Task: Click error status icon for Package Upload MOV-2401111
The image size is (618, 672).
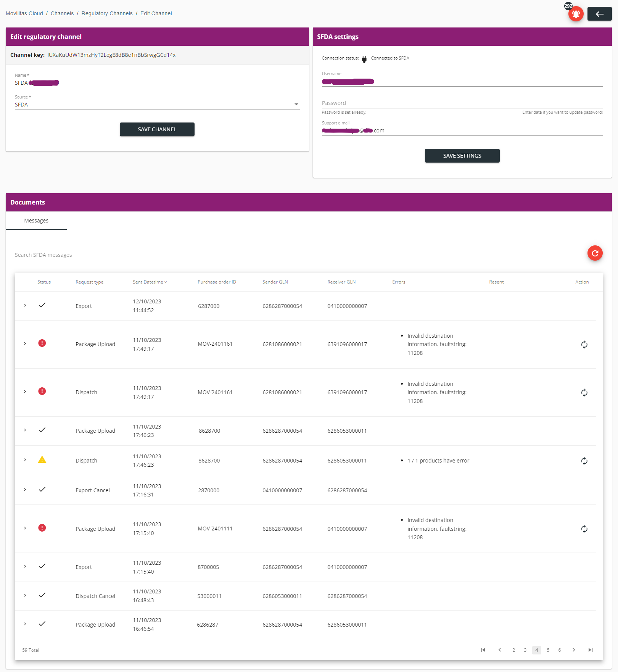Action: (x=42, y=528)
